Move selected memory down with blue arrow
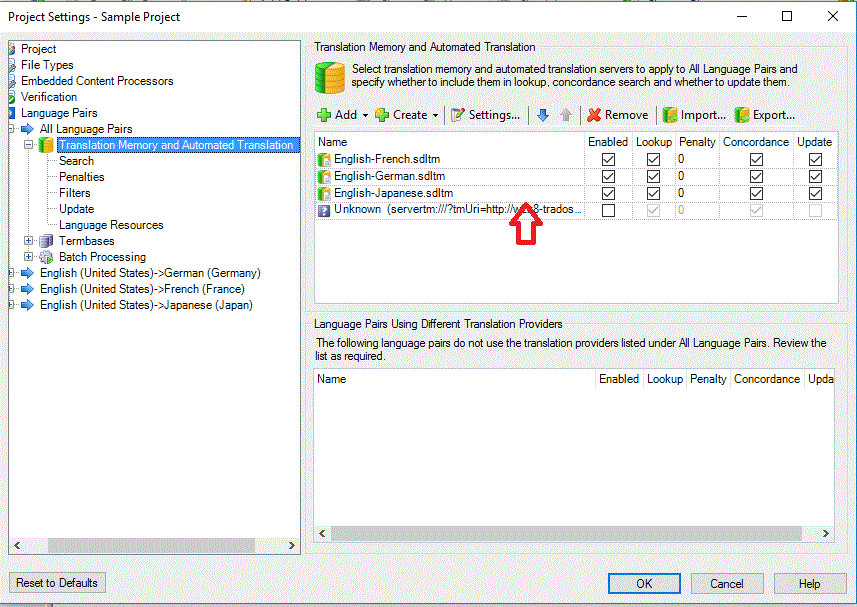857x607 pixels. click(543, 115)
